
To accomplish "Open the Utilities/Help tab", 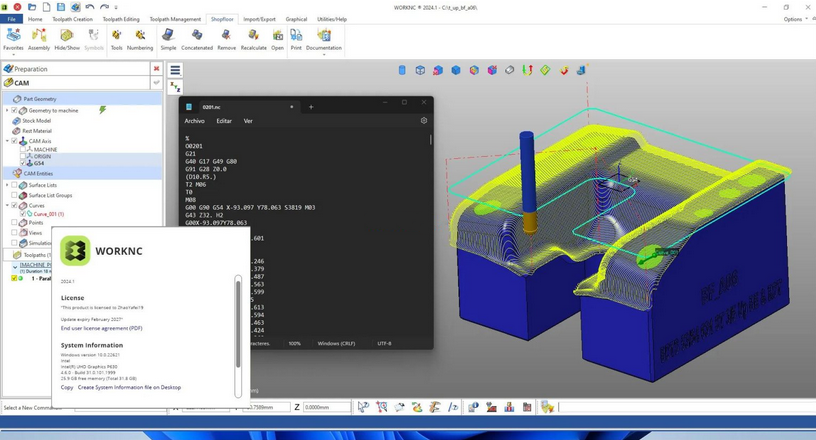I will [x=332, y=19].
